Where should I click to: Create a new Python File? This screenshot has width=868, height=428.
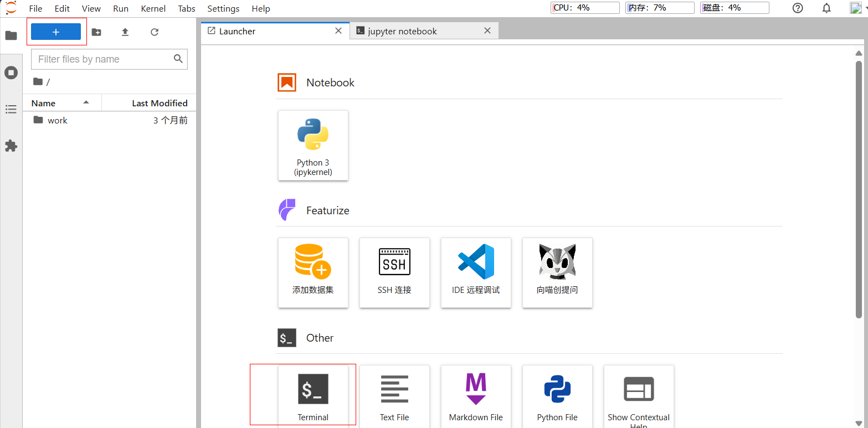(x=557, y=395)
